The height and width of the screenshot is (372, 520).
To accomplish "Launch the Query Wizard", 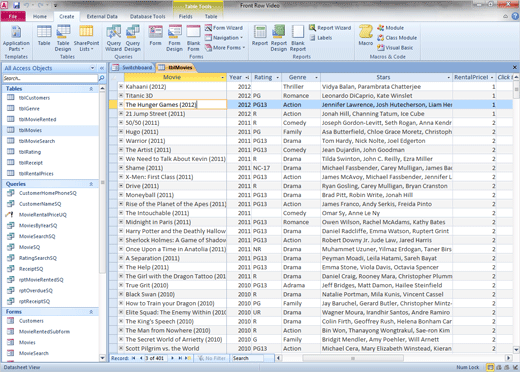I will [x=113, y=38].
